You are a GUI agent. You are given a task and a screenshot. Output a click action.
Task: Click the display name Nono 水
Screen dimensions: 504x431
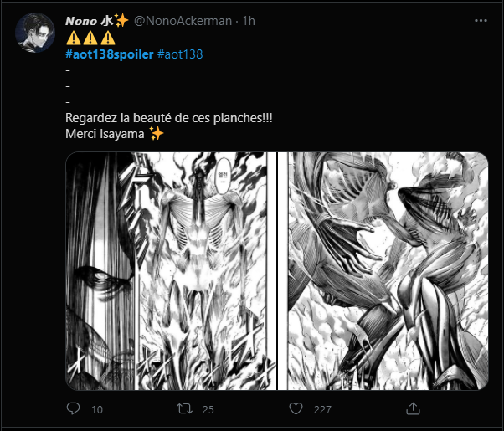point(88,20)
